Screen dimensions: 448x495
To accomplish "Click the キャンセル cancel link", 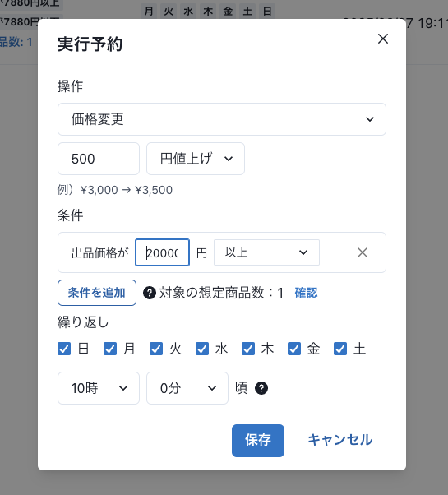I will click(x=339, y=440).
